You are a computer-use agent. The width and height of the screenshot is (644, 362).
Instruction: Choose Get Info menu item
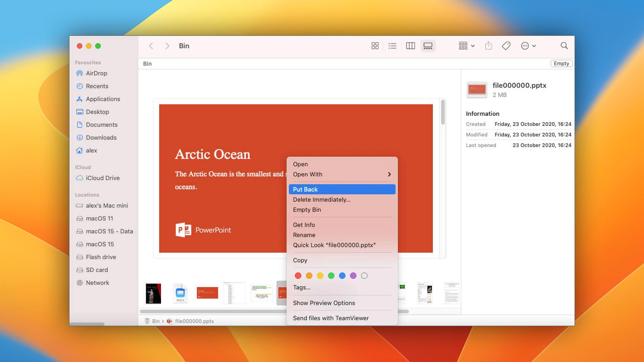[342, 225]
